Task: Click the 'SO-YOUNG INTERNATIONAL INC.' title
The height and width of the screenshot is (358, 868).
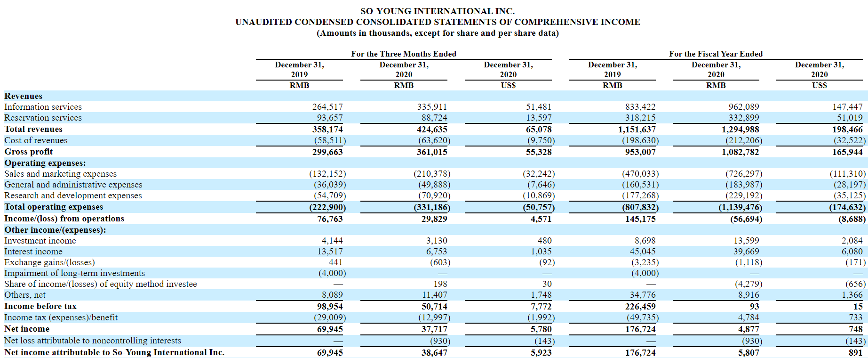Action: click(438, 11)
